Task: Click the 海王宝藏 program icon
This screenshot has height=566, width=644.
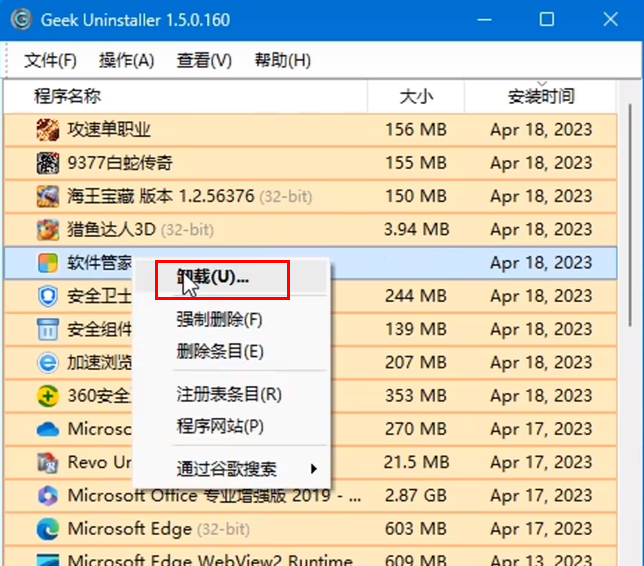Action: 48,196
